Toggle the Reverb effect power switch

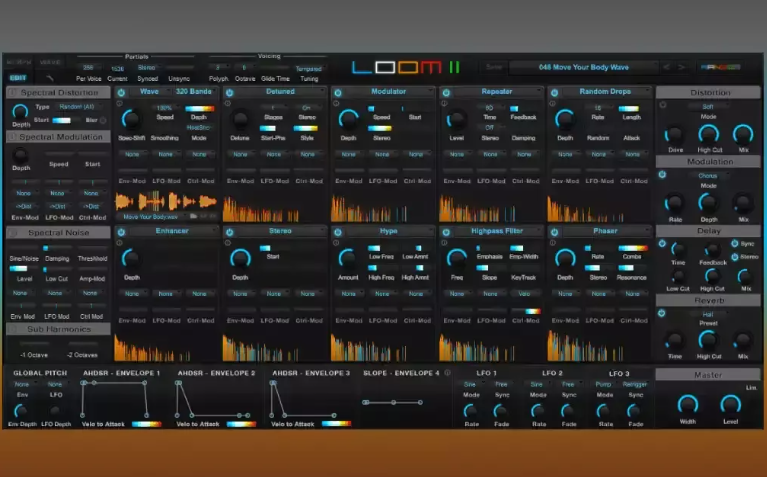662,313
